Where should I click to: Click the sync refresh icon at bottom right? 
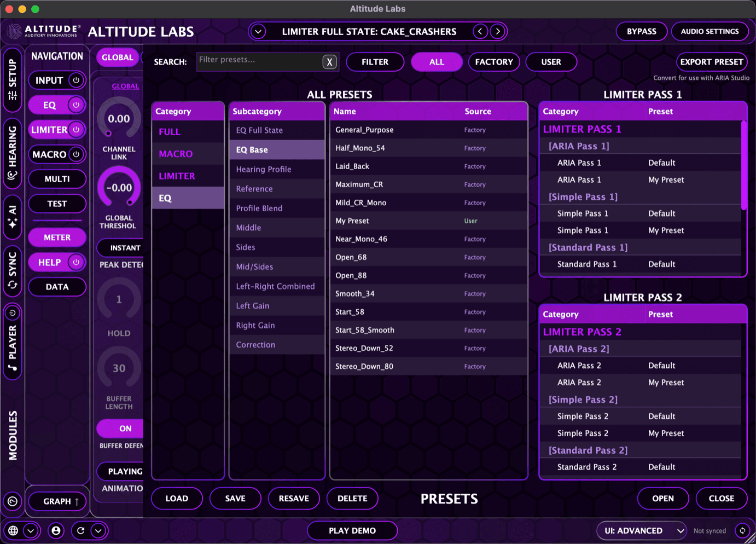pos(742,530)
